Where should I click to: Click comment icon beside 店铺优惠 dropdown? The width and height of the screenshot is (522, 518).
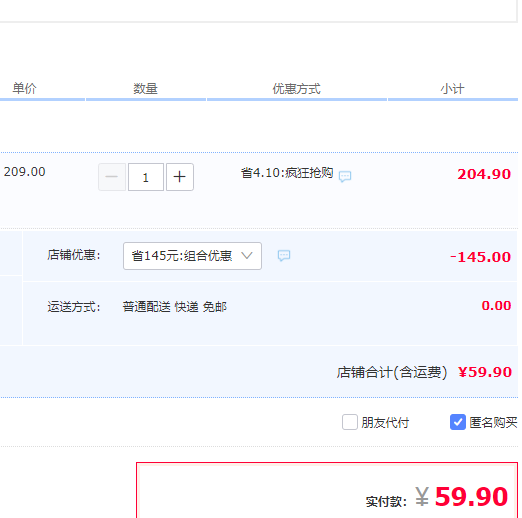[284, 256]
